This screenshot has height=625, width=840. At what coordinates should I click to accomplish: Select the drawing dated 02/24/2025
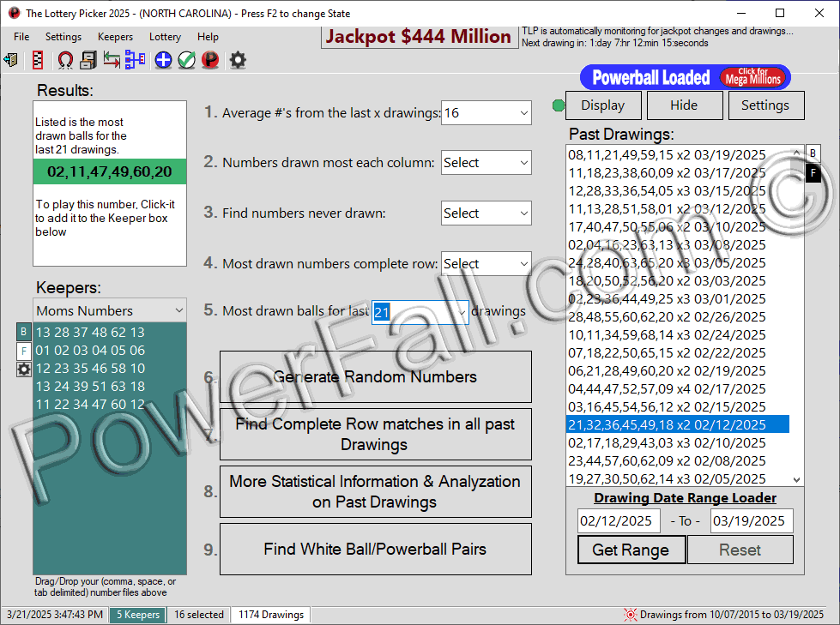(x=678, y=335)
